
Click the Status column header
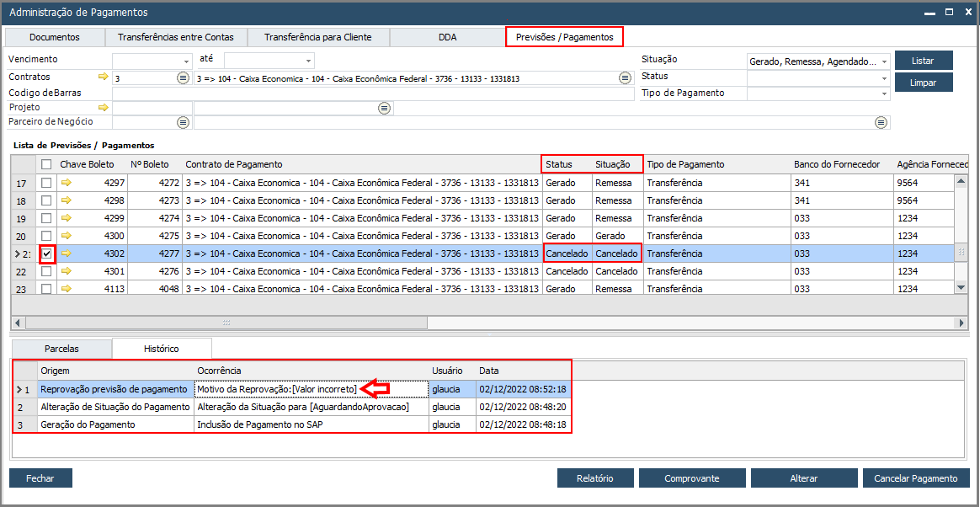coord(567,164)
